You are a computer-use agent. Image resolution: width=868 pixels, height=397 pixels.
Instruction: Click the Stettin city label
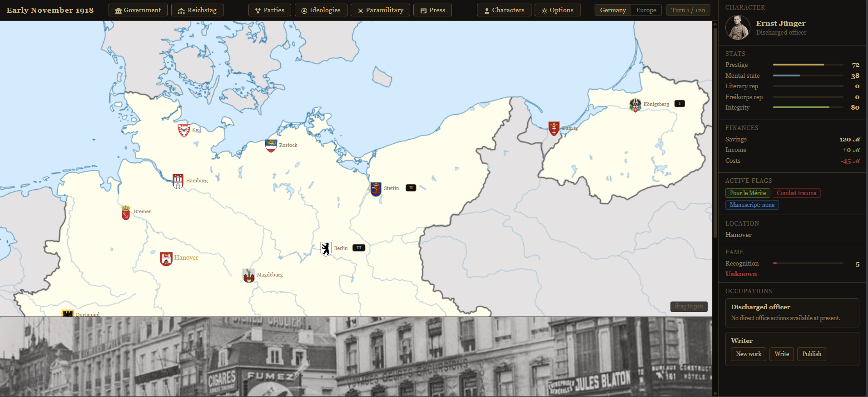coord(392,188)
